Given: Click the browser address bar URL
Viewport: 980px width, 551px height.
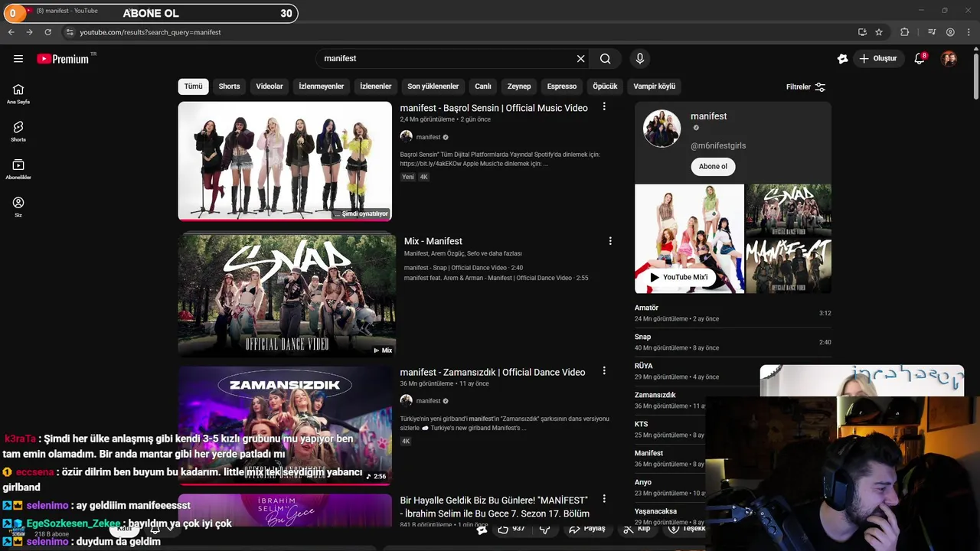Looking at the screenshot, I should 150,32.
